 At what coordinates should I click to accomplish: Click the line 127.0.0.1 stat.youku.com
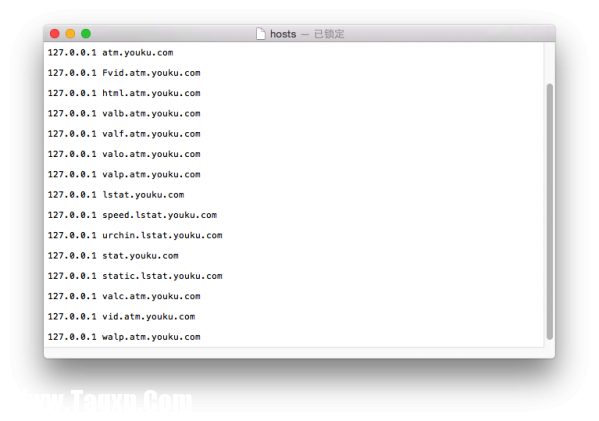pyautogui.click(x=113, y=256)
